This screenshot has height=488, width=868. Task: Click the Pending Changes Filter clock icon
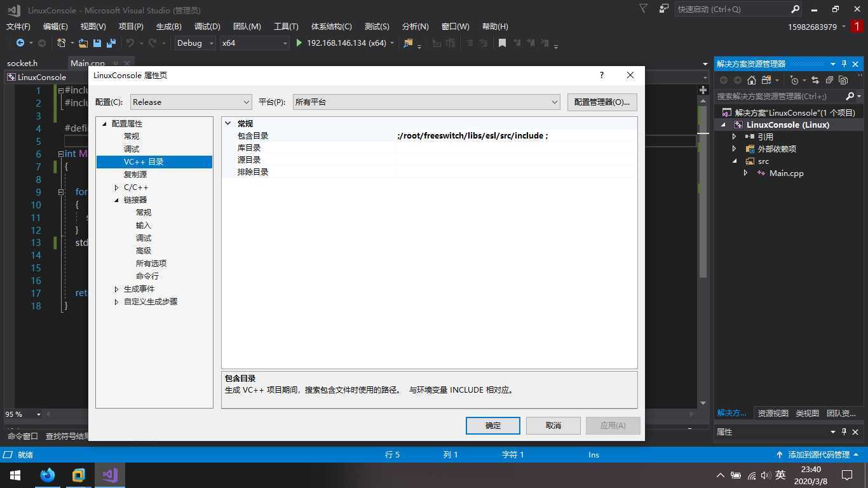point(794,80)
